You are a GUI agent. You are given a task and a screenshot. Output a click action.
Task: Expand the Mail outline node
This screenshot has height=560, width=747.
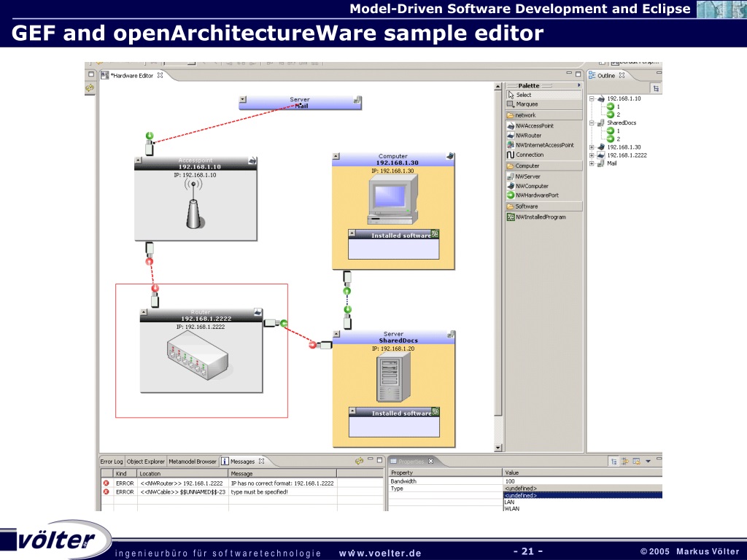click(x=592, y=163)
